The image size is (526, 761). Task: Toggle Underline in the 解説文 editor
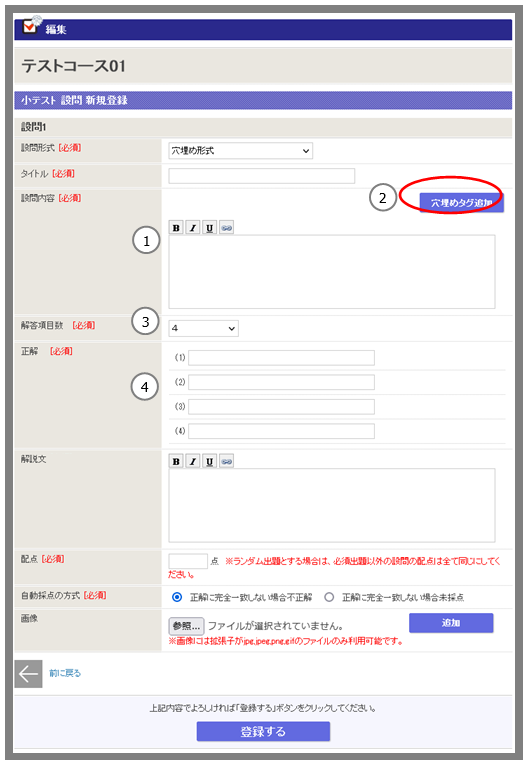coord(209,461)
